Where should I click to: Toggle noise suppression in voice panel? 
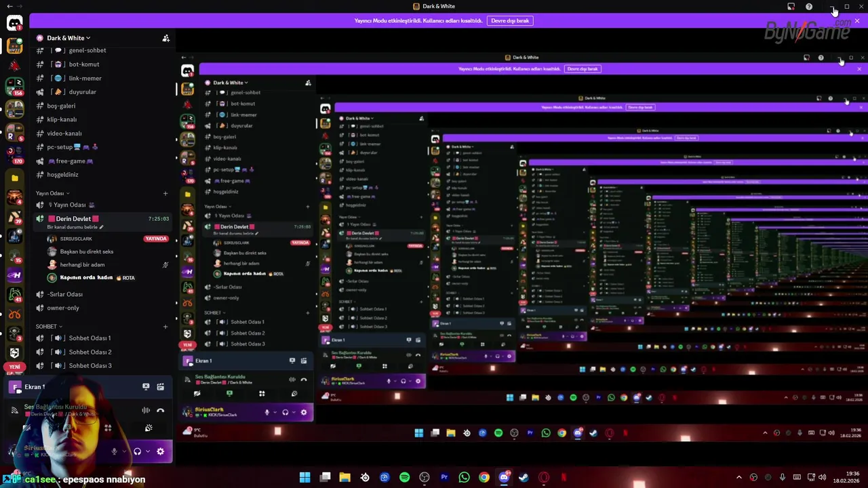pos(146,410)
